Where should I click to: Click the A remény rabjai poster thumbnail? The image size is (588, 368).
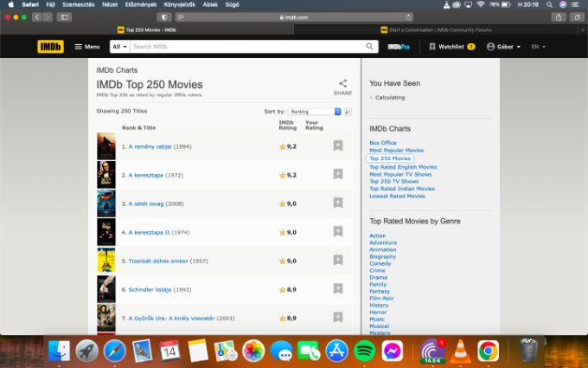click(106, 146)
